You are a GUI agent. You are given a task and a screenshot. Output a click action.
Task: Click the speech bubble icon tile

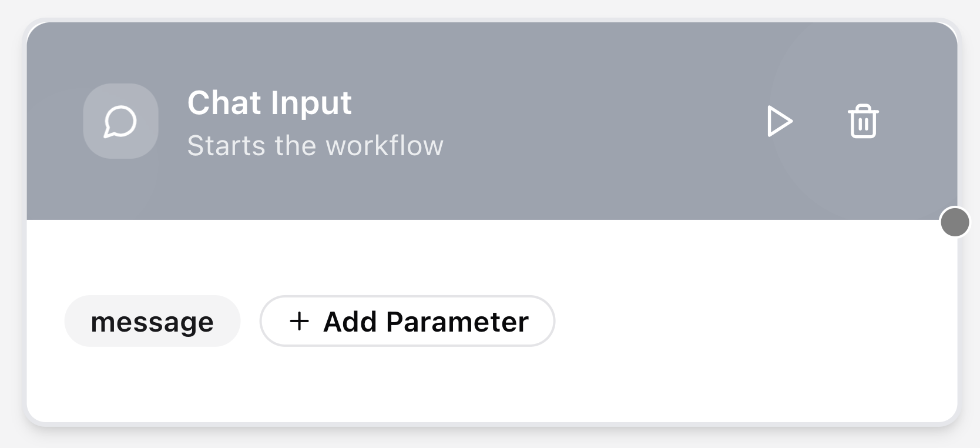(120, 122)
